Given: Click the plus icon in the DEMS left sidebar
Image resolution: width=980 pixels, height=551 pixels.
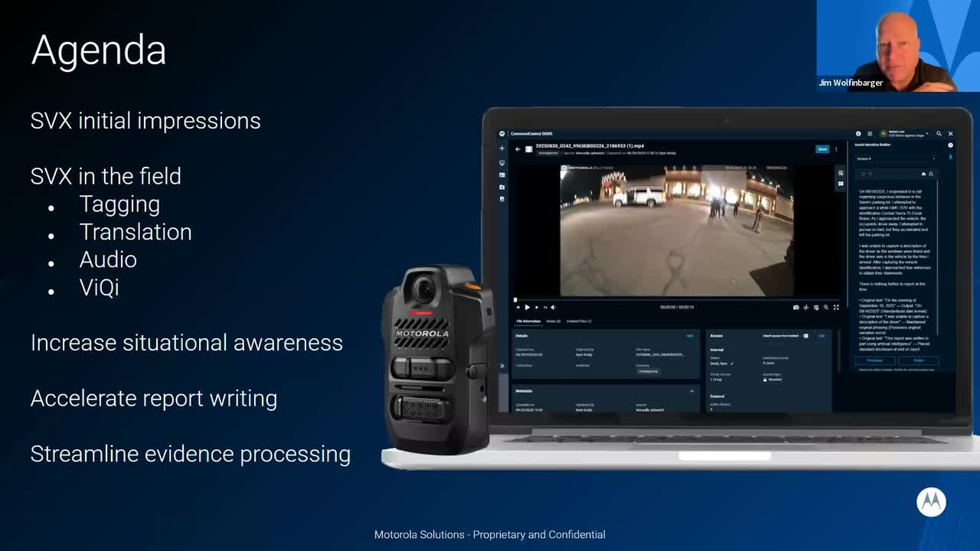Looking at the screenshot, I should coord(502,148).
